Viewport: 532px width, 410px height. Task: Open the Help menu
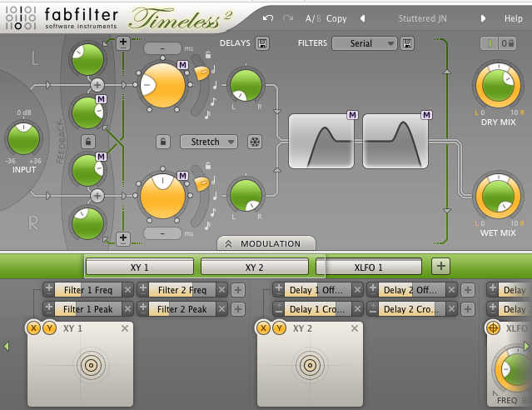point(513,18)
